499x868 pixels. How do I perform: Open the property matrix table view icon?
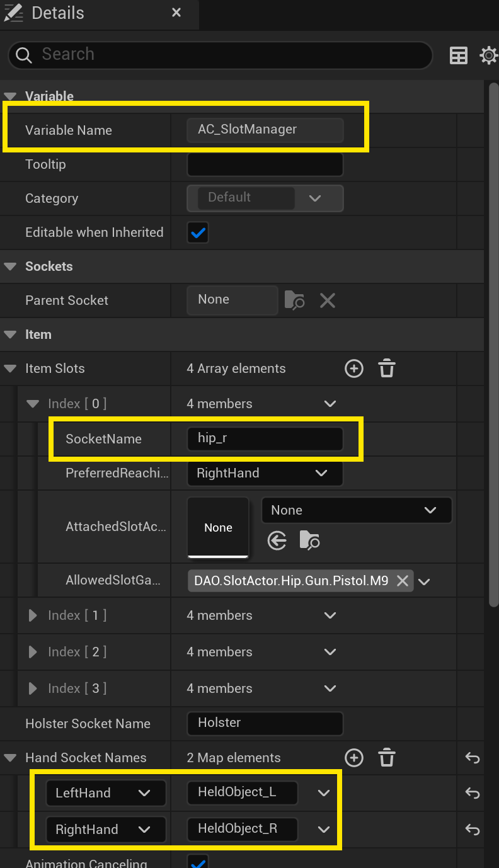pyautogui.click(x=458, y=55)
